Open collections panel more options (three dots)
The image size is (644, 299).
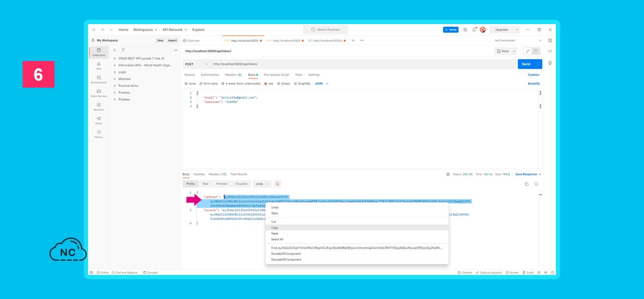[176, 50]
